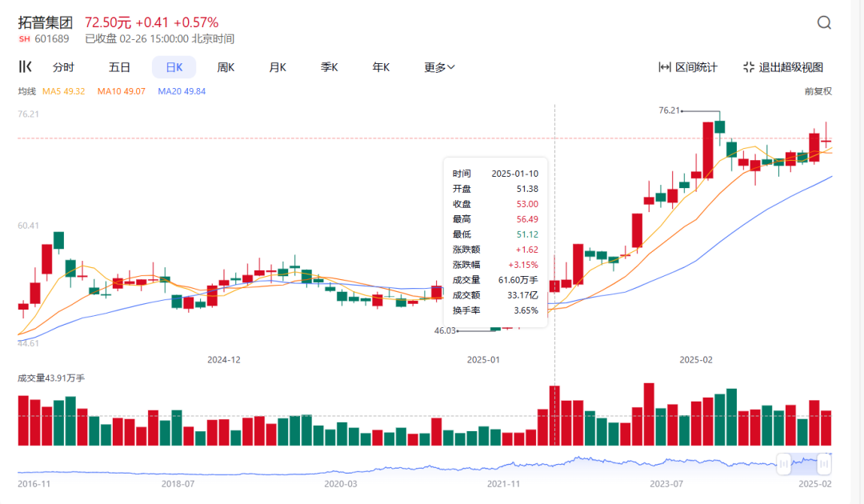The width and height of the screenshot is (864, 504).
Task: Switch to the 分时 tab
Action: point(63,67)
